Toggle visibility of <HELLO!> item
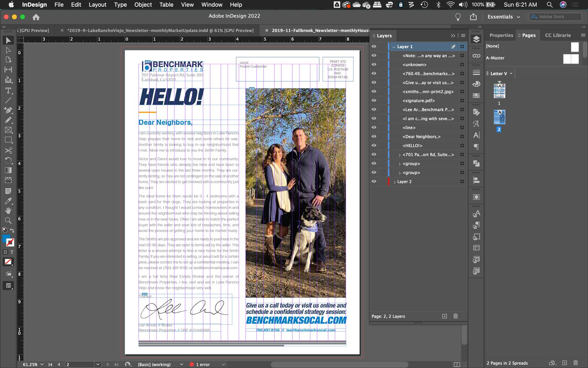The width and height of the screenshot is (588, 368). click(374, 146)
